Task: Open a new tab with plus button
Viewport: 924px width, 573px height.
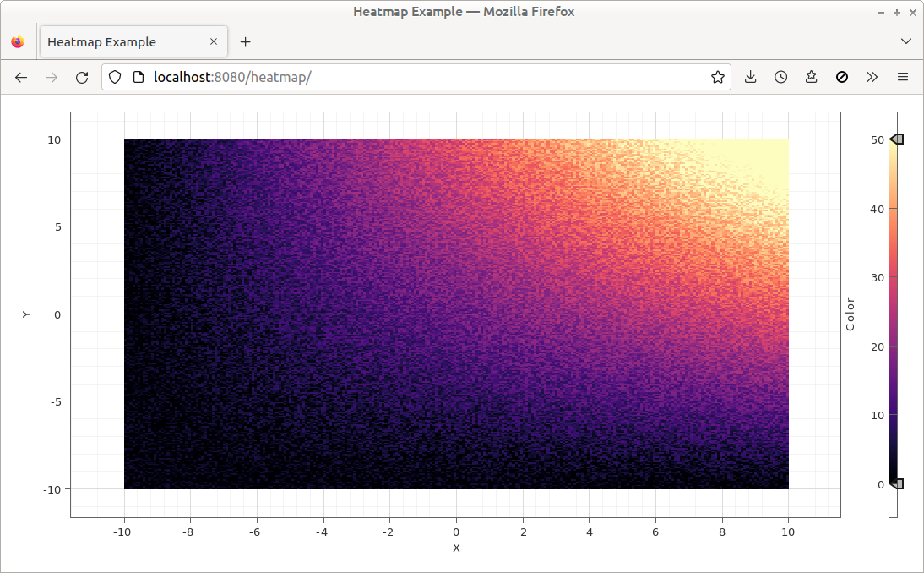Action: click(245, 42)
